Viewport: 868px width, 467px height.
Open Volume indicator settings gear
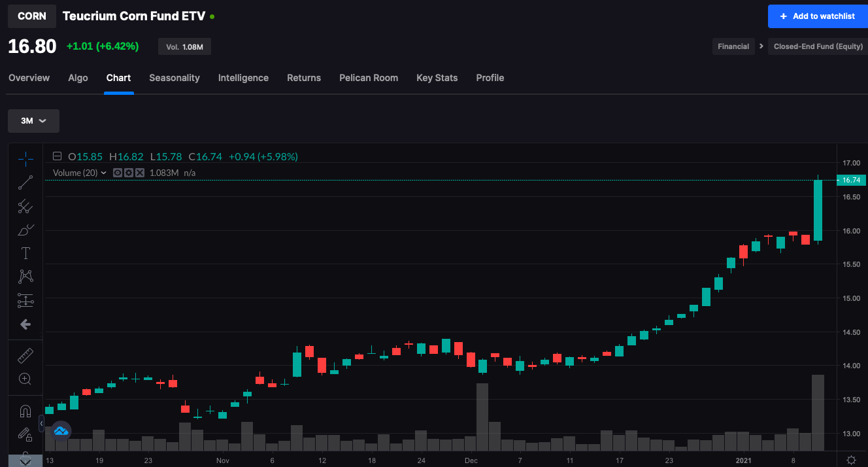(128, 173)
